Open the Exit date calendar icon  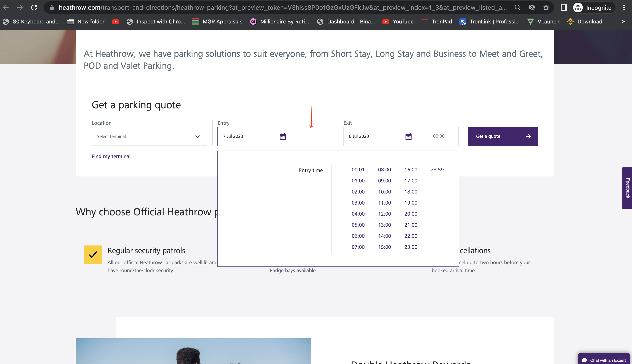tap(408, 136)
